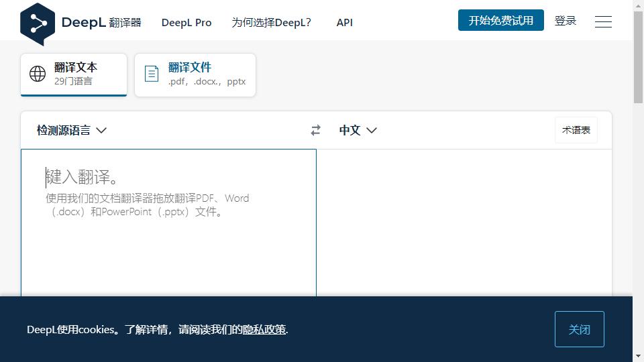Viewport: 644px width, 362px height.
Task: Expand the 检测源语言 source language dropdown
Action: click(x=72, y=131)
